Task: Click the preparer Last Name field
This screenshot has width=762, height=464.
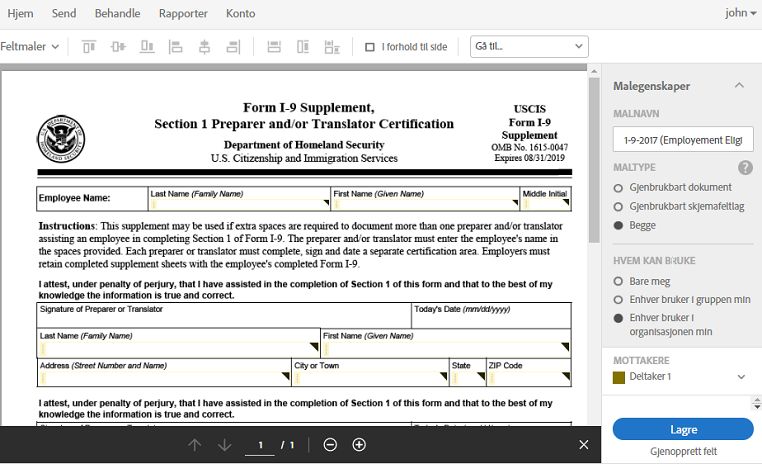Action: pos(178,349)
